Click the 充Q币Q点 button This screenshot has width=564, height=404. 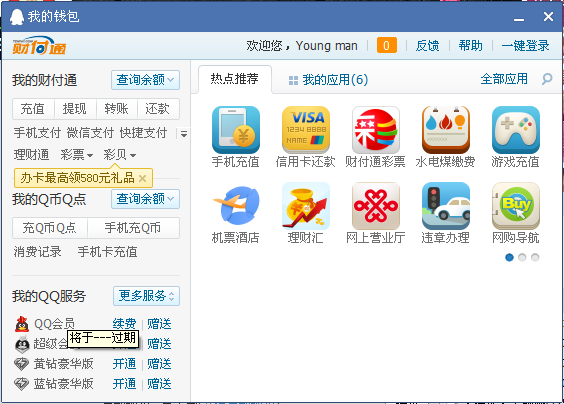click(x=50, y=228)
